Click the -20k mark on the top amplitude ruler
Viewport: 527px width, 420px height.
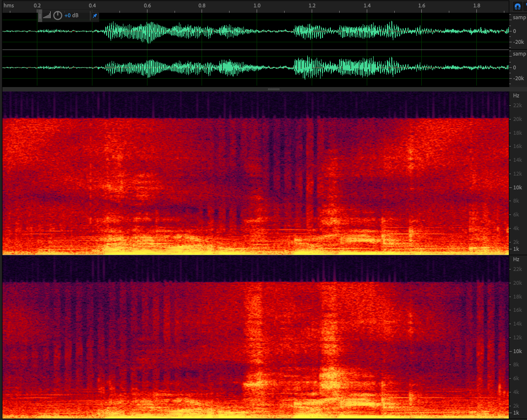[x=518, y=42]
